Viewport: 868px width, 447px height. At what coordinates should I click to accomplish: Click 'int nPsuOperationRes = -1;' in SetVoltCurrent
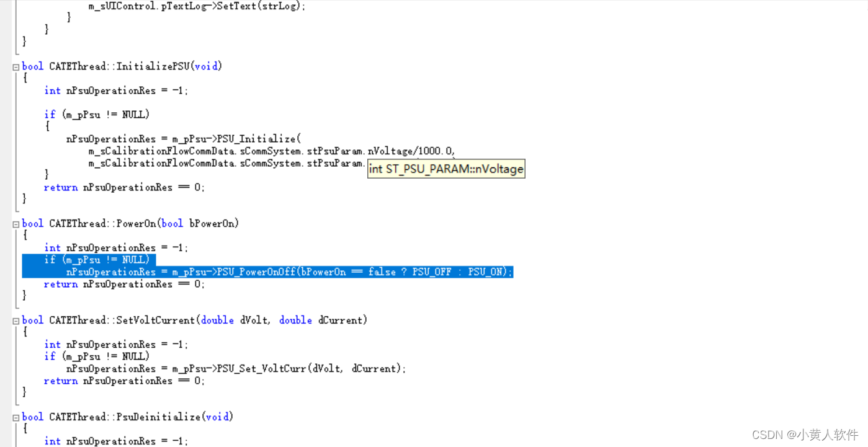coord(116,345)
